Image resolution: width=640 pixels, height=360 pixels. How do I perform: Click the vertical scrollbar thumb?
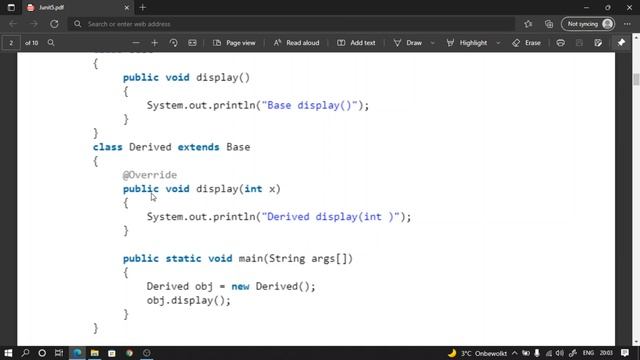coord(636,79)
